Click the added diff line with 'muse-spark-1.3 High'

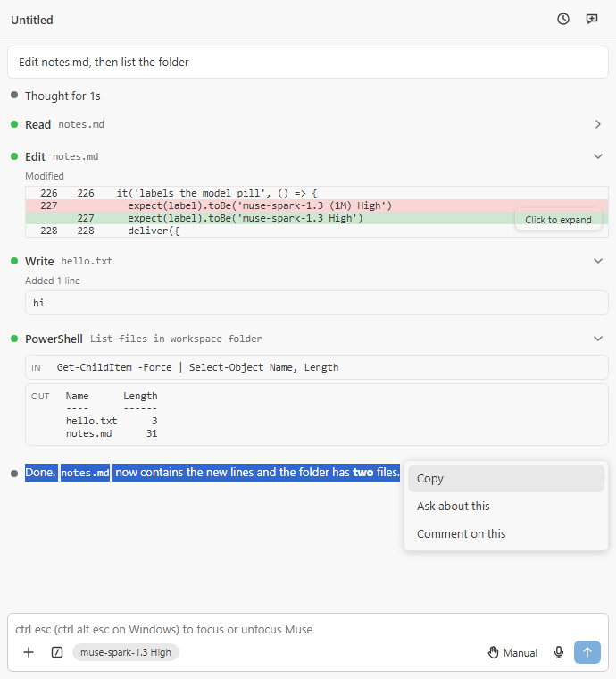pyautogui.click(x=317, y=218)
